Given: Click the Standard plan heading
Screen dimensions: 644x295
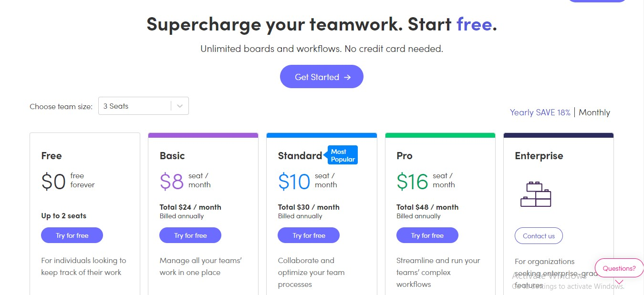Looking at the screenshot, I should click(x=300, y=156).
